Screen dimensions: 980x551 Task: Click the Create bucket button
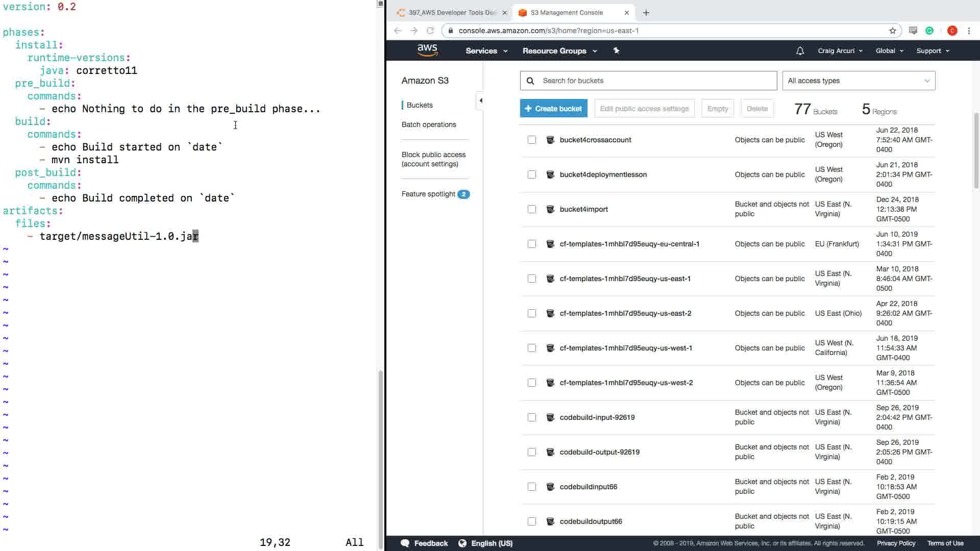553,109
